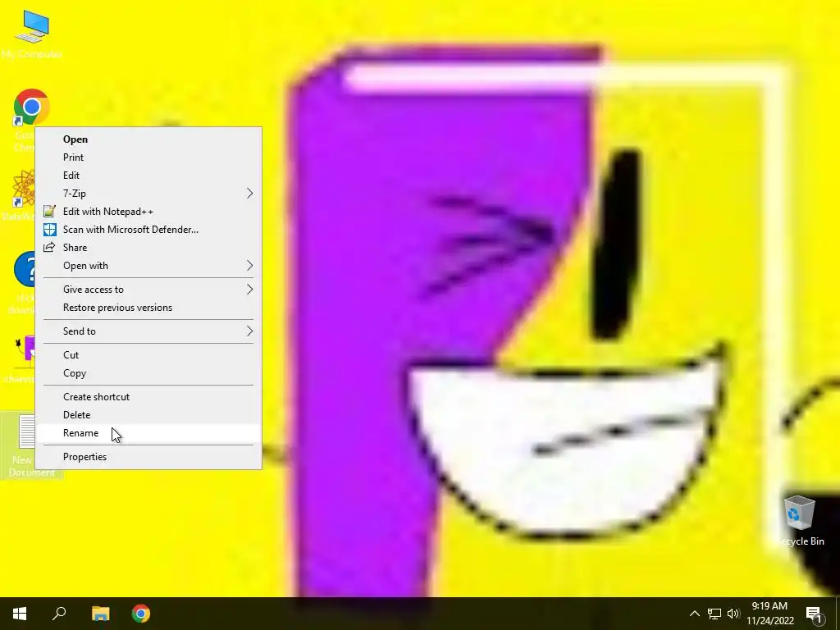
Task: Choose Rename in the context menu
Action: [148, 433]
